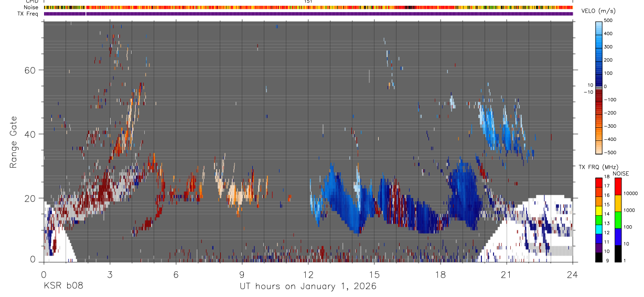Click the blue swatch in NOISE legend
Image resolution: width=644 pixels, height=297 pixels.
(618, 236)
